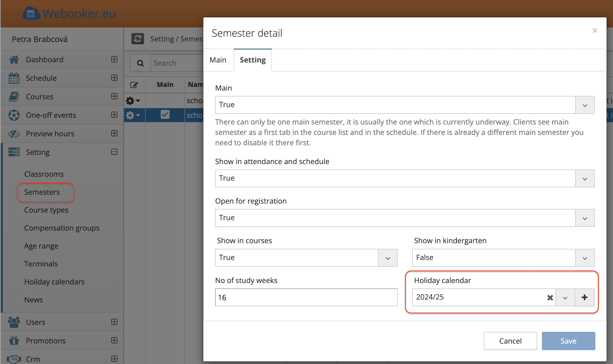Click the Schedule calendar icon
The image size is (613, 364).
(14, 78)
